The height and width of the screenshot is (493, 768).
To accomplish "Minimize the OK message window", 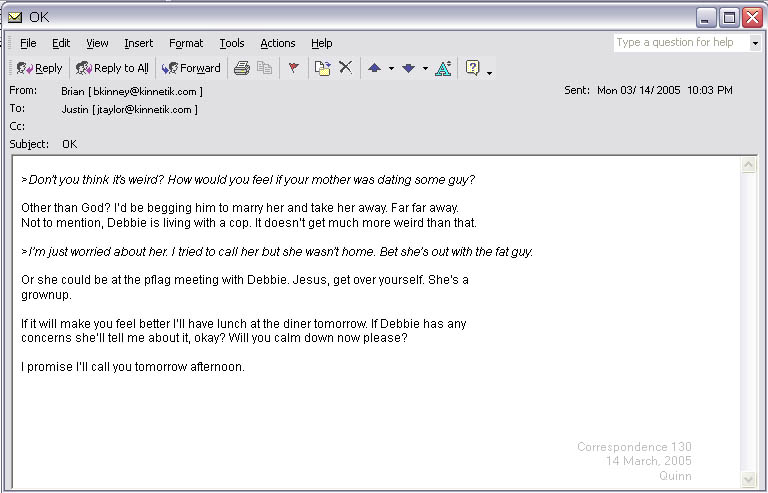I will [706, 18].
